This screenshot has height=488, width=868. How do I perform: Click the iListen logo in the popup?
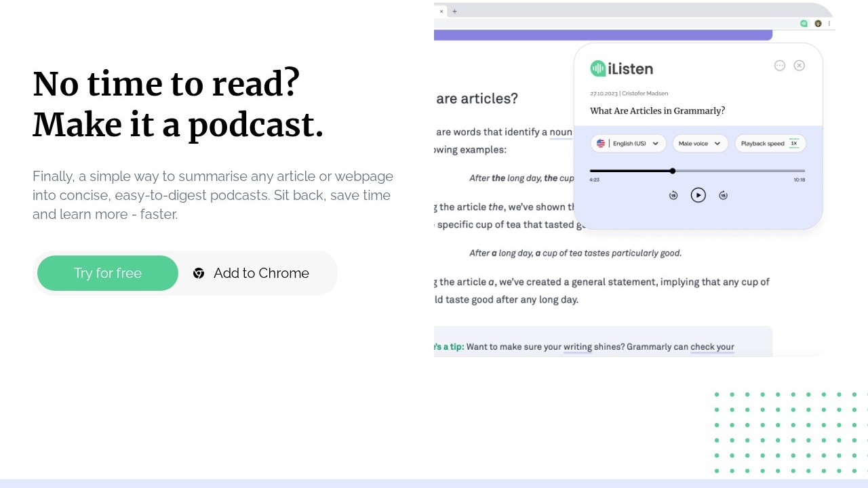tap(621, 68)
